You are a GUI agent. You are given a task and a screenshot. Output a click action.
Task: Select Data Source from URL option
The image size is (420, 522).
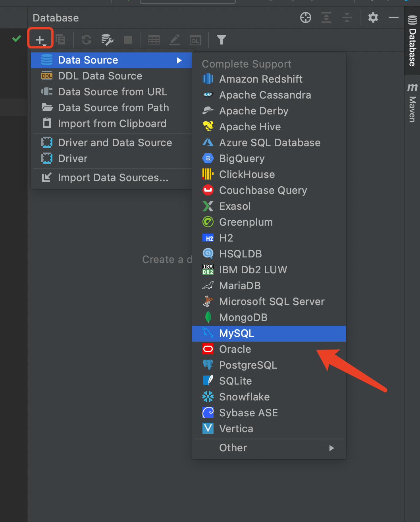pyautogui.click(x=112, y=92)
